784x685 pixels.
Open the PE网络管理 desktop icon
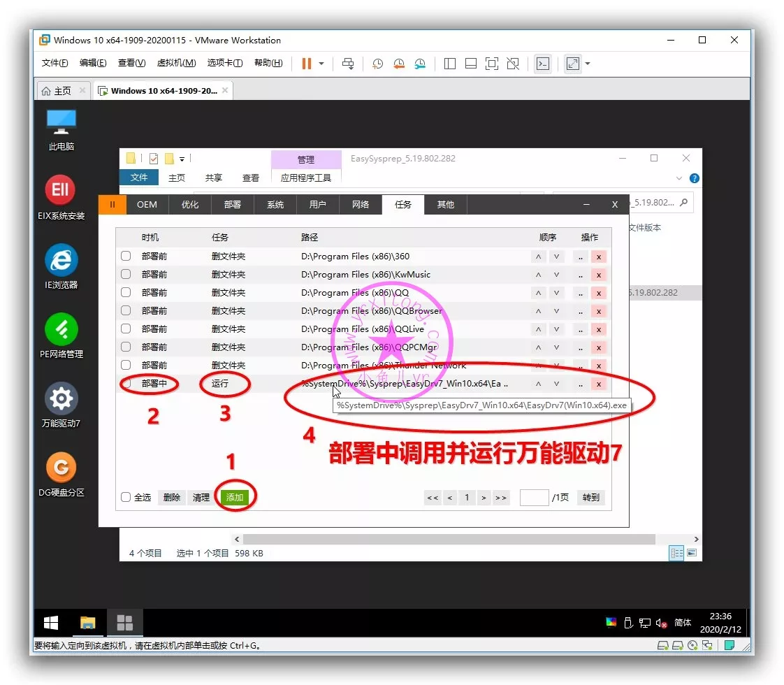[61, 329]
